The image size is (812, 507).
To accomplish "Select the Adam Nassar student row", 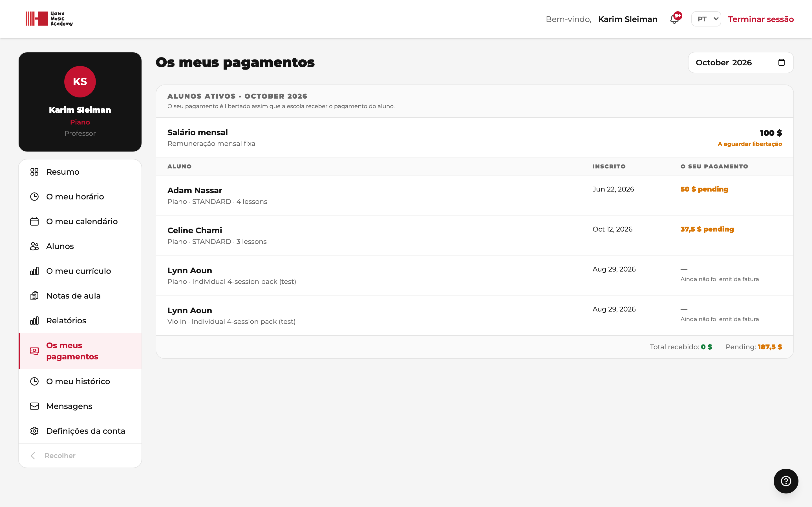I will [475, 195].
